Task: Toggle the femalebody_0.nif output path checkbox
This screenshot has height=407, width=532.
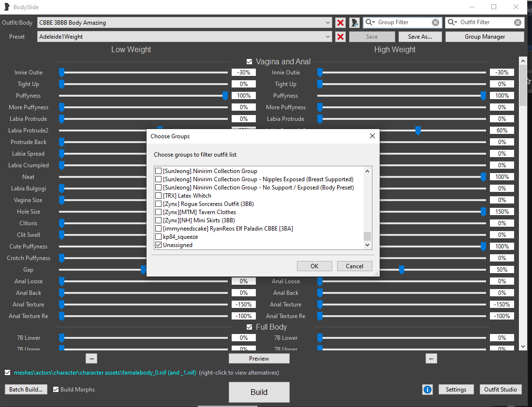Action: pos(7,372)
